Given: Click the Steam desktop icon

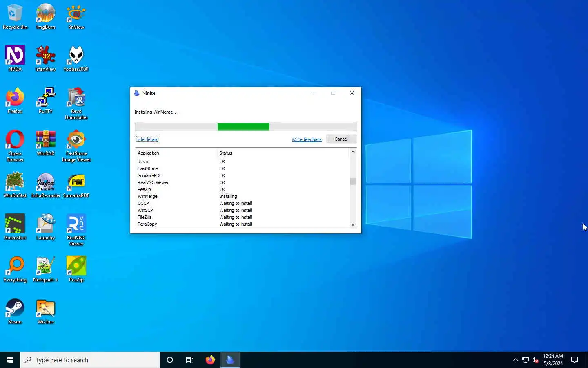Looking at the screenshot, I should click(x=15, y=312).
